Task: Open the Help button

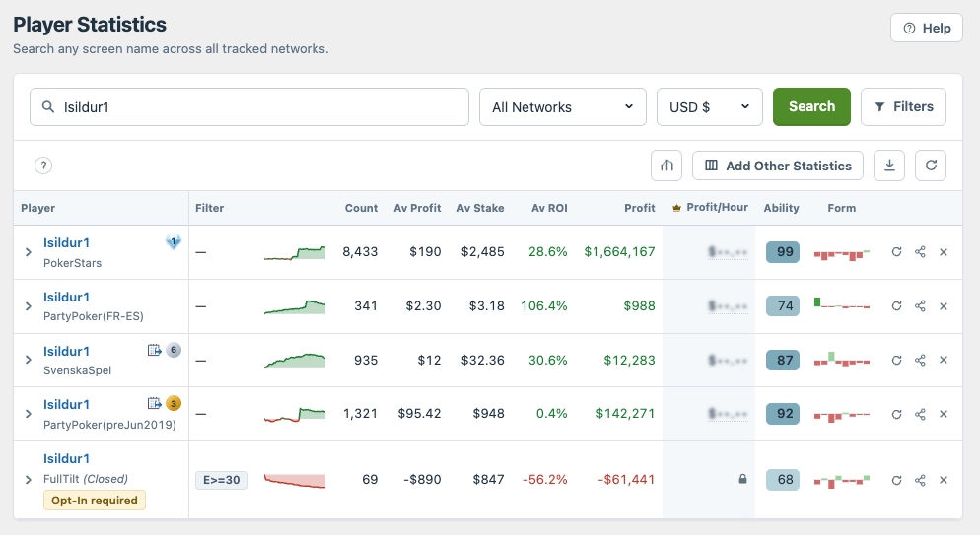Action: [x=926, y=29]
